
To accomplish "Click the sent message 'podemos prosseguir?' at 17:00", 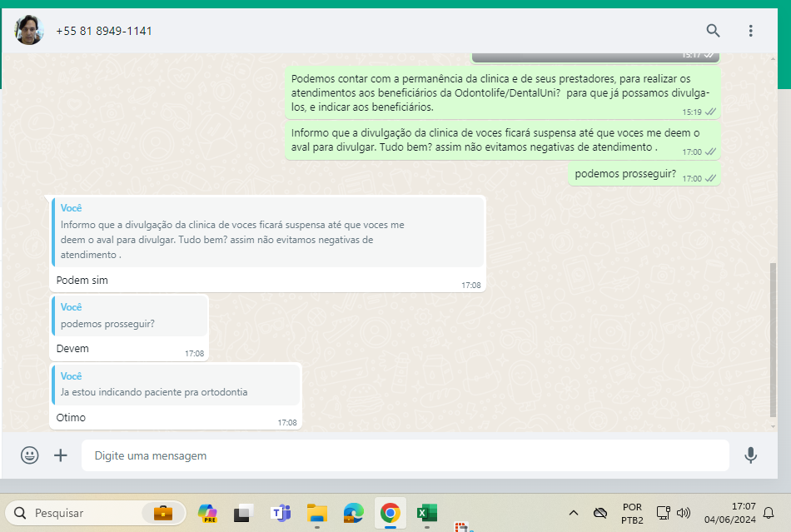I will pos(644,174).
